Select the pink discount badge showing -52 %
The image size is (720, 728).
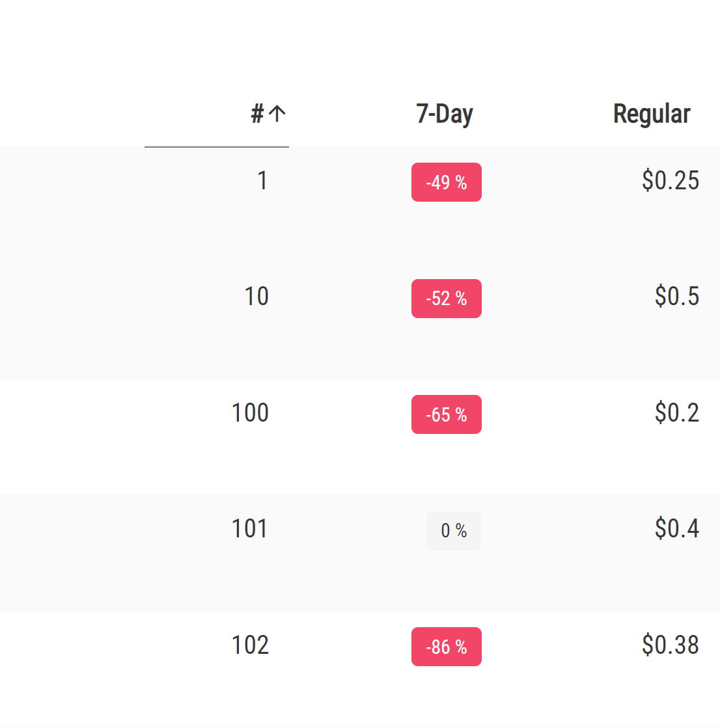446,299
